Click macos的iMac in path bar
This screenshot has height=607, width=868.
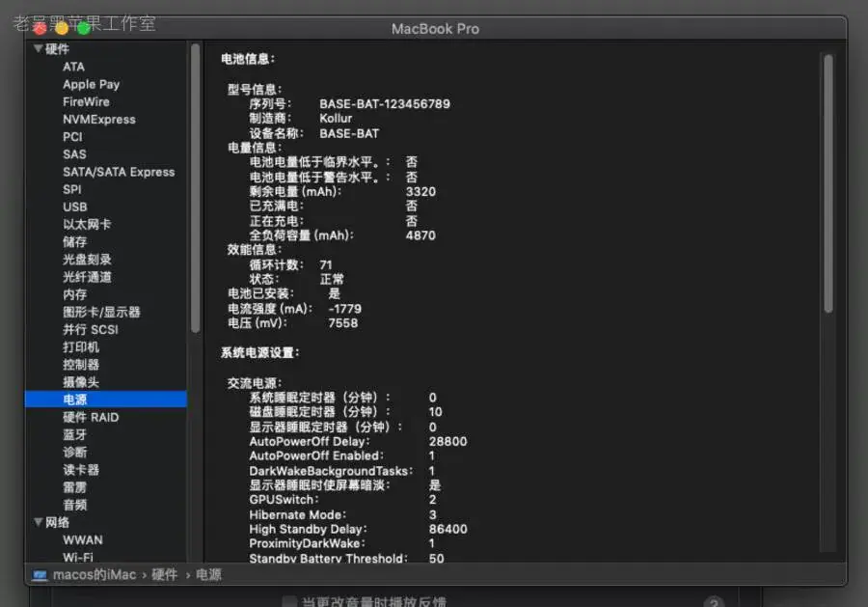95,575
